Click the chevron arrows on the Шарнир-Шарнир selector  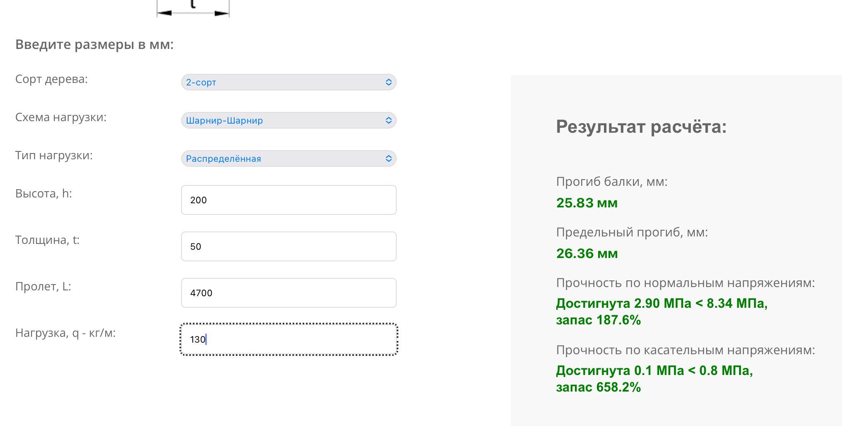pyautogui.click(x=388, y=120)
